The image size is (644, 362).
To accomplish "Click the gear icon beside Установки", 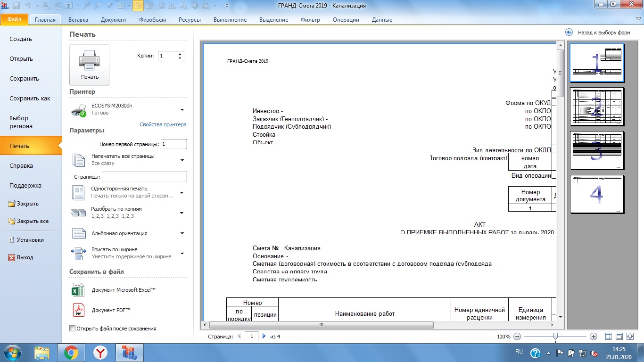I will point(12,240).
